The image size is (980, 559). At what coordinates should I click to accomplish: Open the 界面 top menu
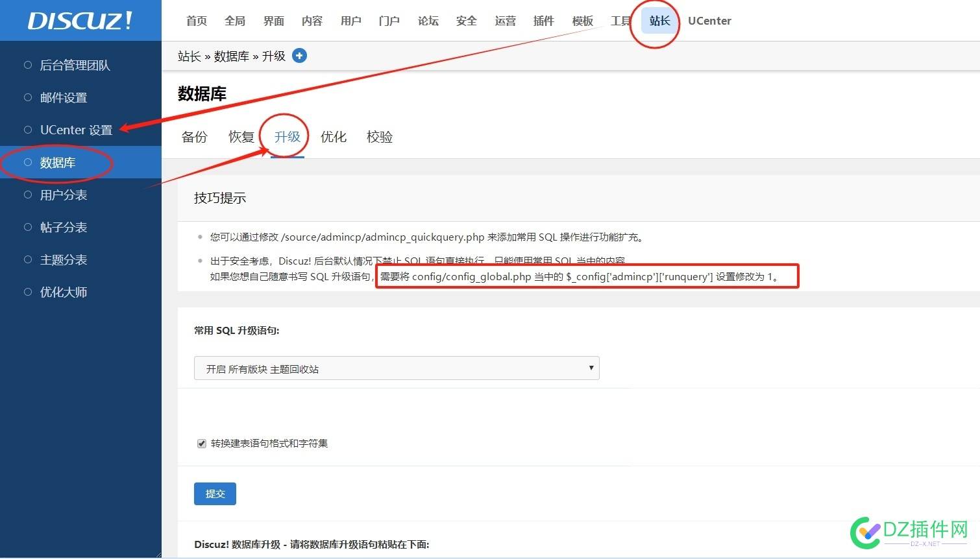click(274, 21)
